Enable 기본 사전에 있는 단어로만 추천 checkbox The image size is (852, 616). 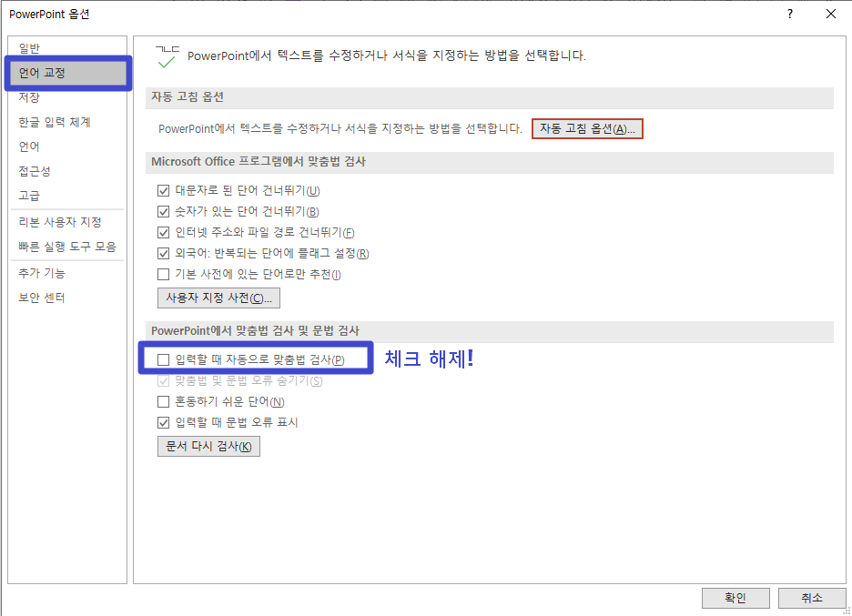[163, 274]
